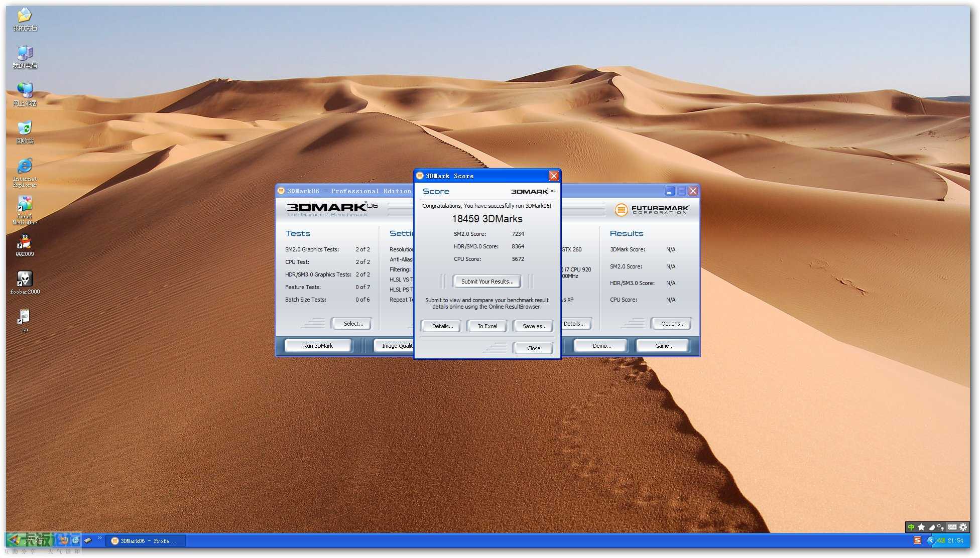Expand quick launch overflow chevron
980x558 pixels.
pyautogui.click(x=99, y=538)
